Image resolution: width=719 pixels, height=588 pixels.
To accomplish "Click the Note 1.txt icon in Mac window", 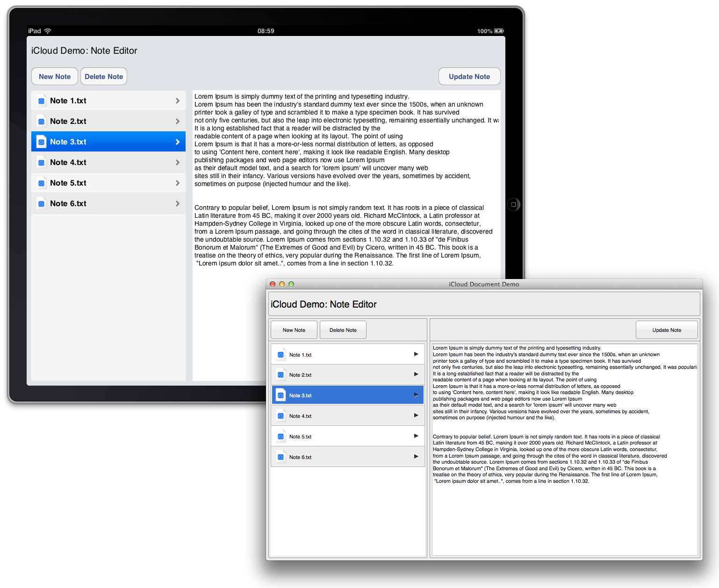I will 280,355.
